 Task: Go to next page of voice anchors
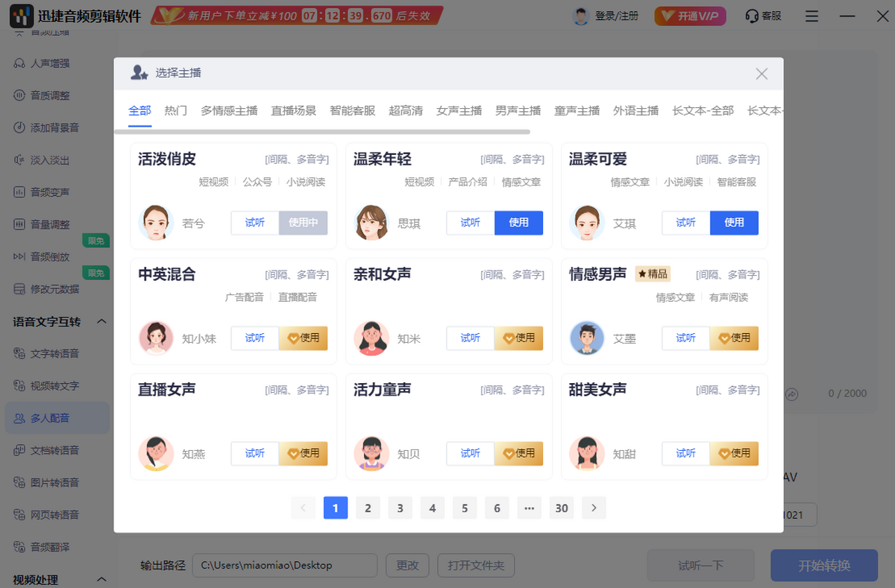click(594, 508)
